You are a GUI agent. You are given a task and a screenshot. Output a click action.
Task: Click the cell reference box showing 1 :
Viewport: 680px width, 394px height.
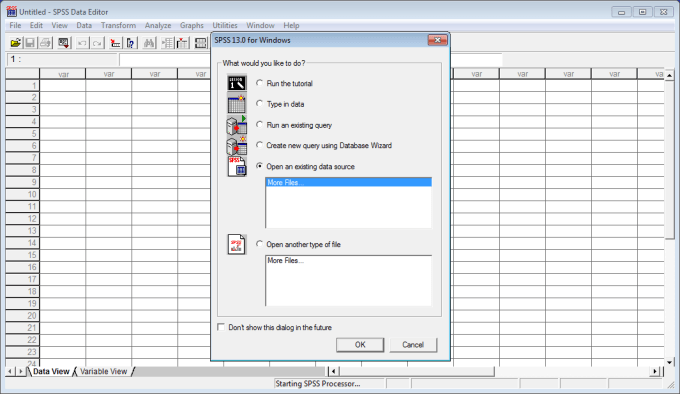pyautogui.click(x=62, y=59)
